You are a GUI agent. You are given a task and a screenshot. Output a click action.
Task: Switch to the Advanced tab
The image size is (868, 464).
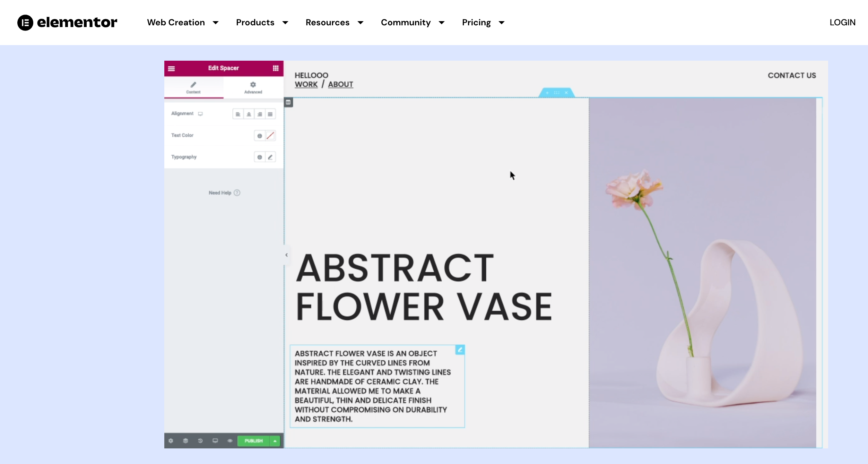point(253,87)
